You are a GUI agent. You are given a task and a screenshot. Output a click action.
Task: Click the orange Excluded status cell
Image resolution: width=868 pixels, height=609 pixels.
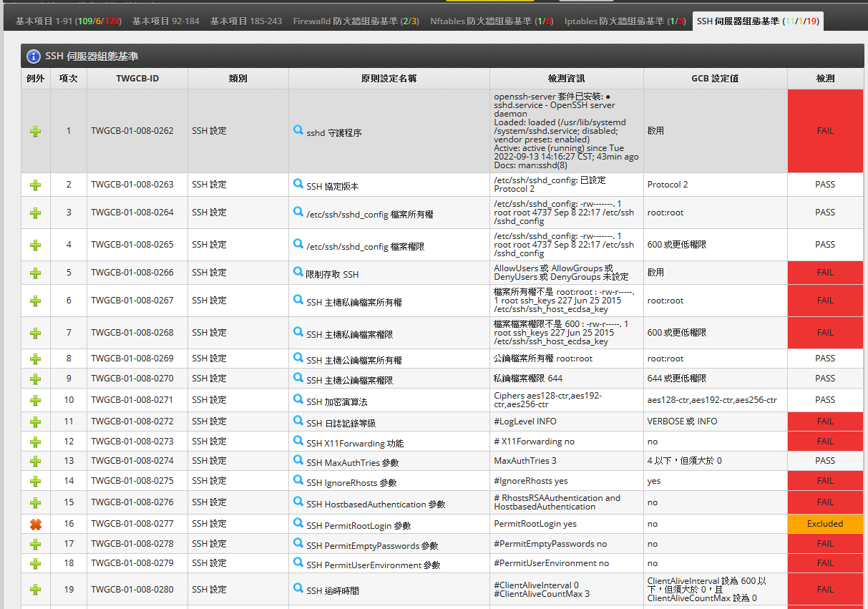click(x=824, y=524)
